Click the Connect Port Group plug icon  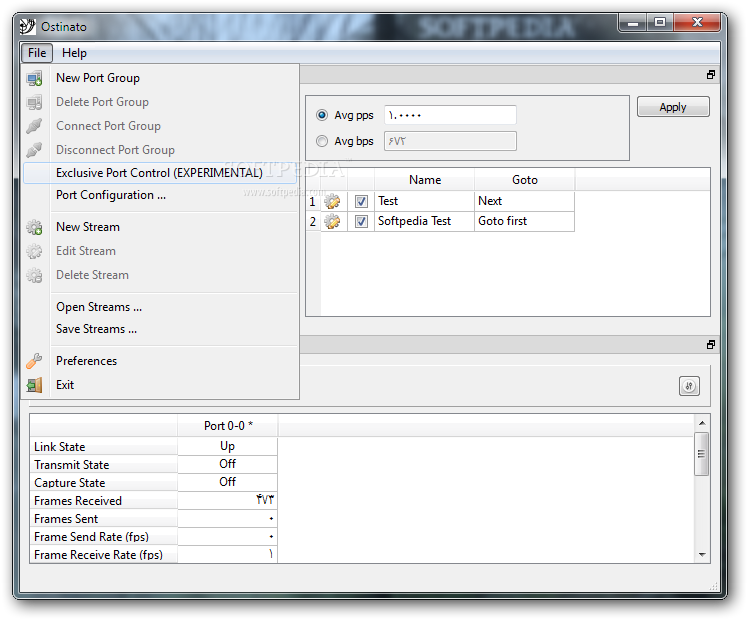tap(34, 126)
